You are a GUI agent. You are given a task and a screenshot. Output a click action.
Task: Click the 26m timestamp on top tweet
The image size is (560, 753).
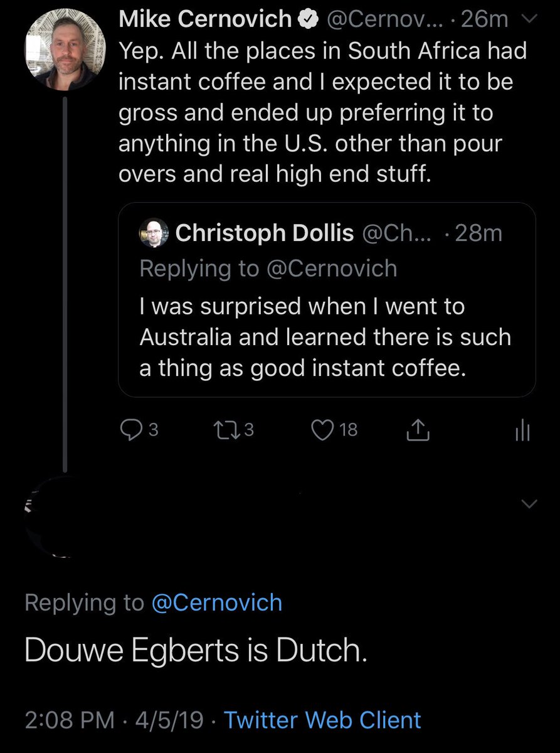(483, 19)
